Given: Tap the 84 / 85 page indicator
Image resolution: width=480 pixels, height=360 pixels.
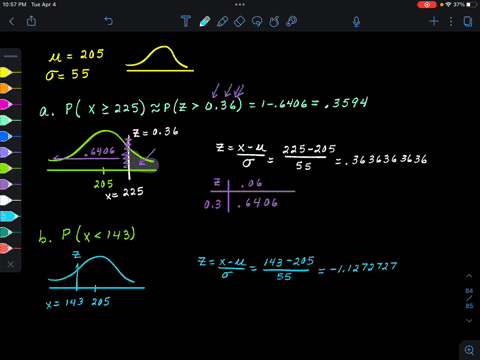Looking at the screenshot, I should pyautogui.click(x=469, y=298).
